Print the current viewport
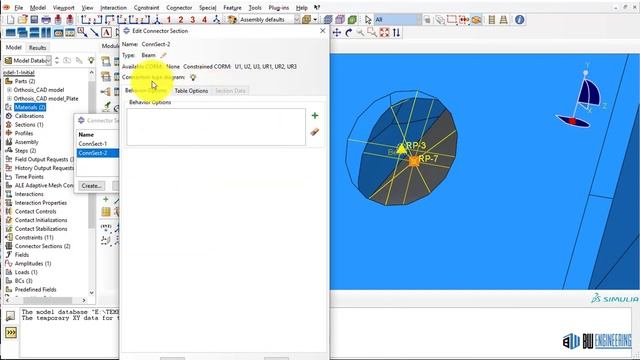Image resolution: width=640 pixels, height=360 pixels. point(46,20)
